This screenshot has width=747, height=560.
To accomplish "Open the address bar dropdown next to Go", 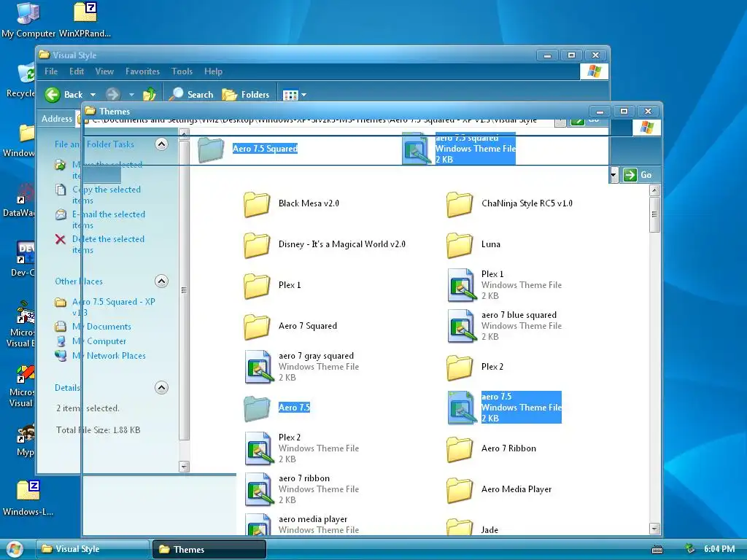I will (614, 175).
